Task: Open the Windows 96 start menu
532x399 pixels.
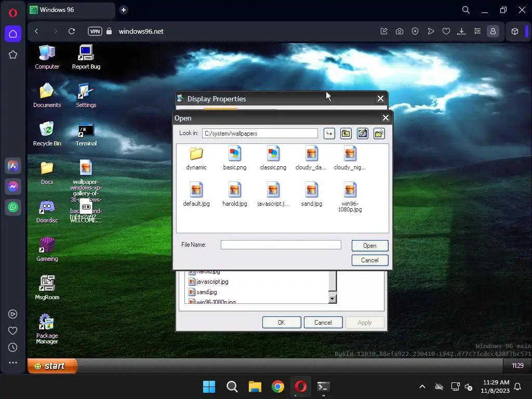Action: pyautogui.click(x=52, y=366)
